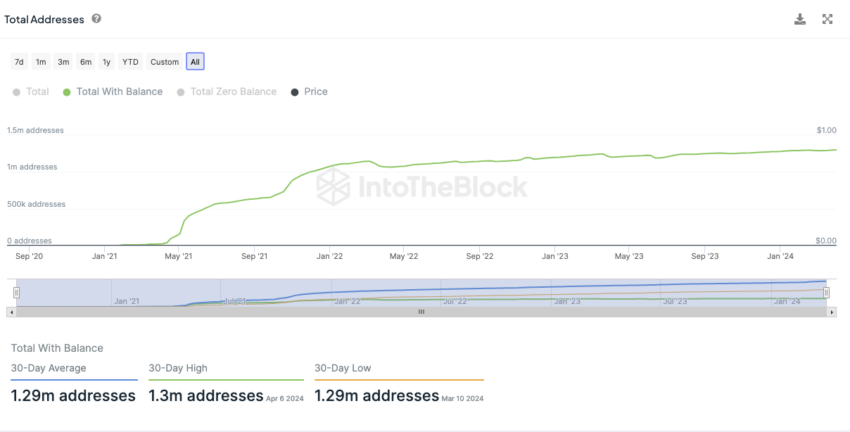Click the left range handle of navigator
This screenshot has height=432, width=850.
point(16,293)
